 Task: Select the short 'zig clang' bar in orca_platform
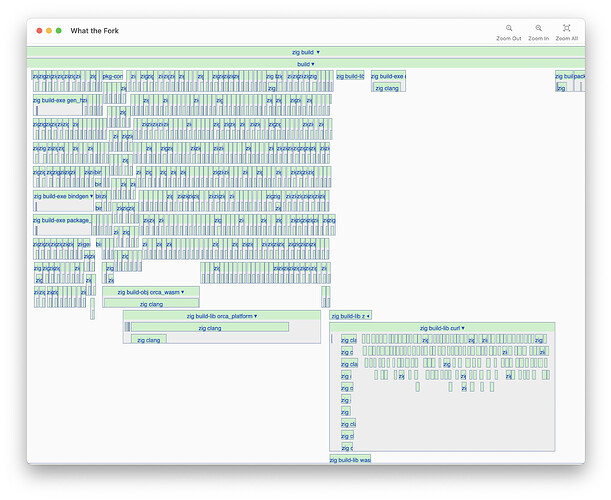(149, 340)
